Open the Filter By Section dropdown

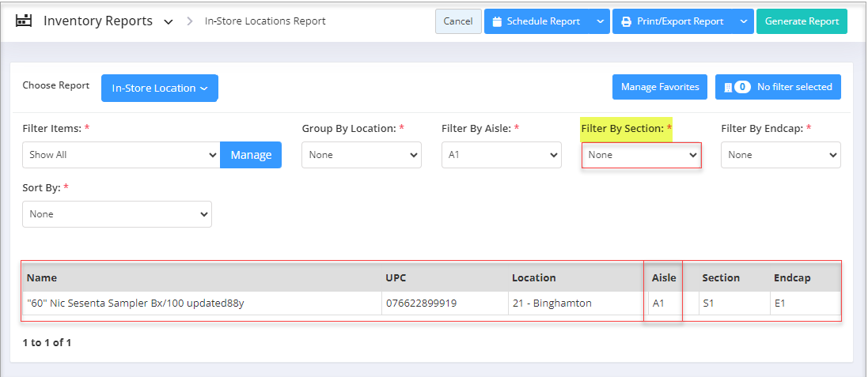642,156
